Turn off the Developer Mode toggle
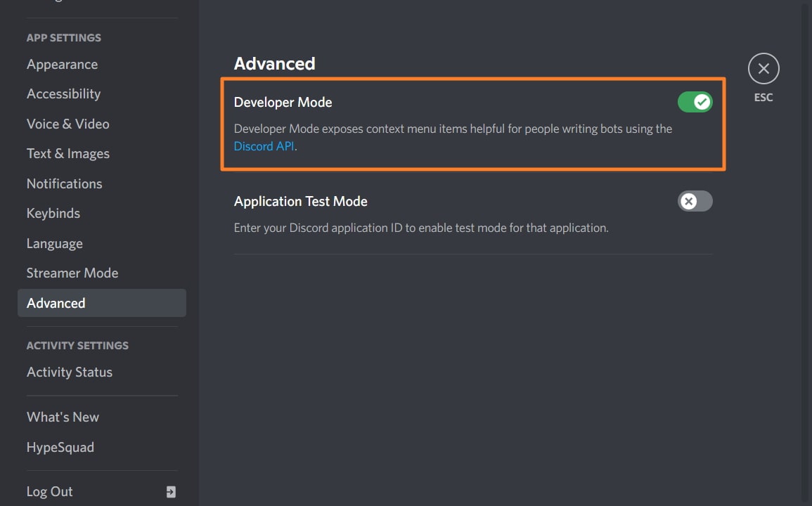Screen dimensions: 812x506 [x=695, y=102]
